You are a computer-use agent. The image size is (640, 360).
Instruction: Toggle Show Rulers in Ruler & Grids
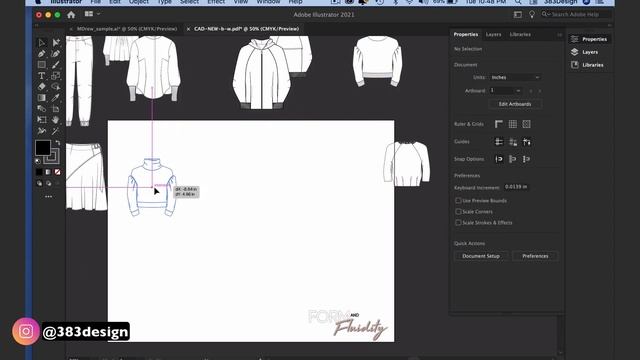[x=499, y=124]
